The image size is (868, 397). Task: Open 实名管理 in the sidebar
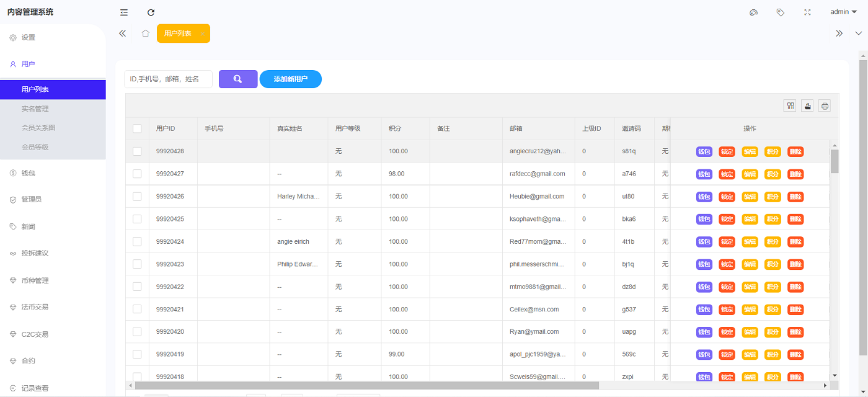[35, 109]
